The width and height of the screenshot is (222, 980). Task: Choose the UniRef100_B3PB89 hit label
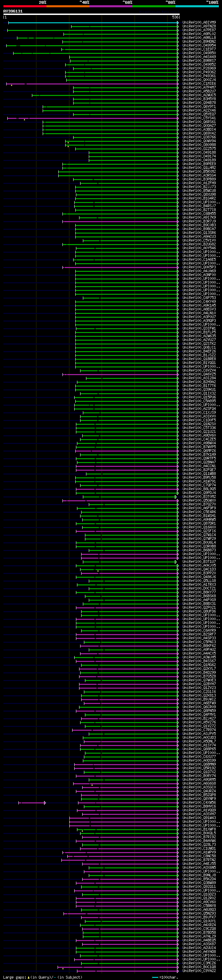click(x=199, y=180)
